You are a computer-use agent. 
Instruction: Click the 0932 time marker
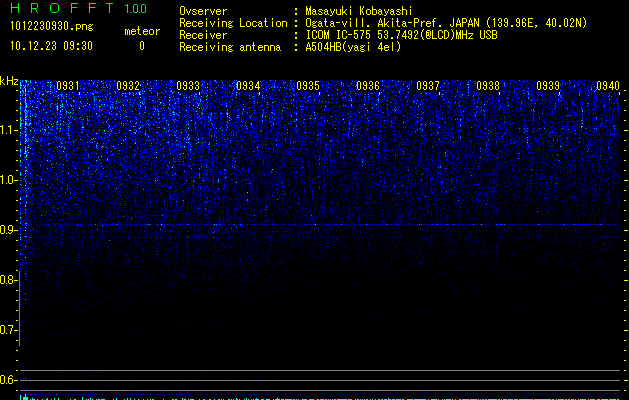tap(128, 86)
